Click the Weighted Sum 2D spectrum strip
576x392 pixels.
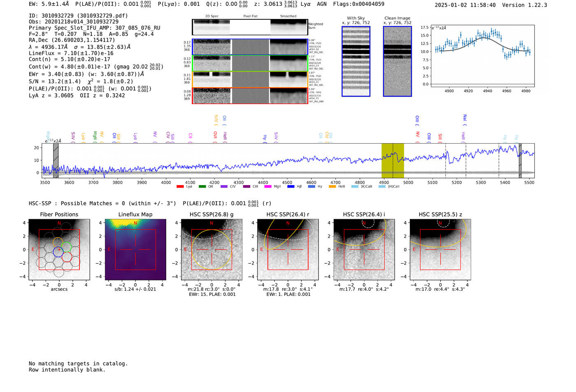[250, 27]
